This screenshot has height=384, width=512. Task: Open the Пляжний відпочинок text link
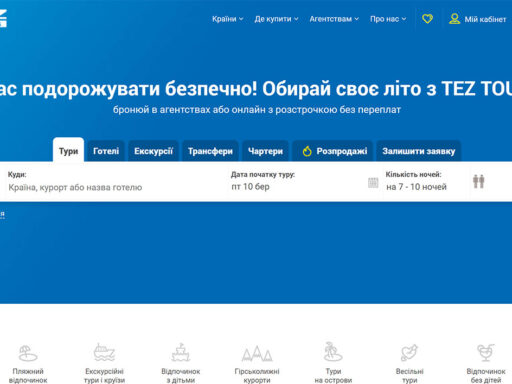point(28,376)
